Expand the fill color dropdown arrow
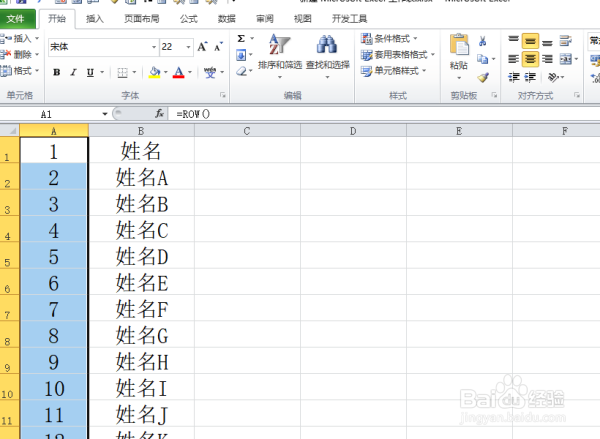 [166, 72]
